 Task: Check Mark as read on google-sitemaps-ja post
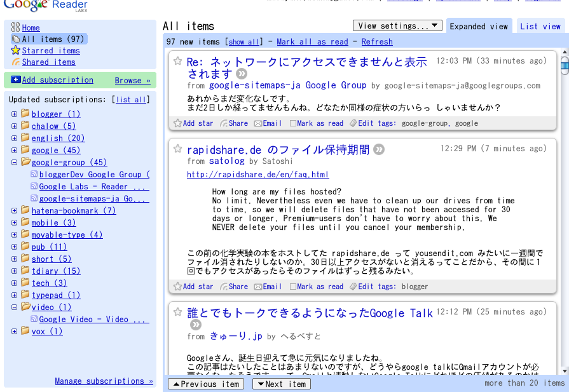click(293, 124)
